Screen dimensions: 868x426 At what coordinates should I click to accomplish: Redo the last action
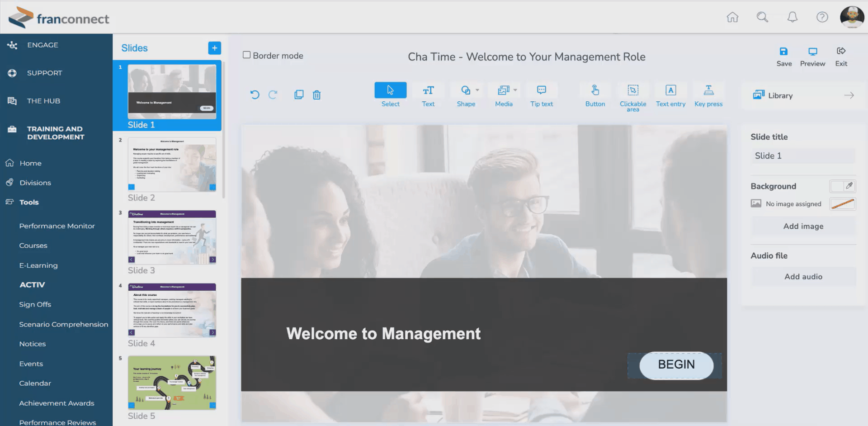pyautogui.click(x=273, y=95)
